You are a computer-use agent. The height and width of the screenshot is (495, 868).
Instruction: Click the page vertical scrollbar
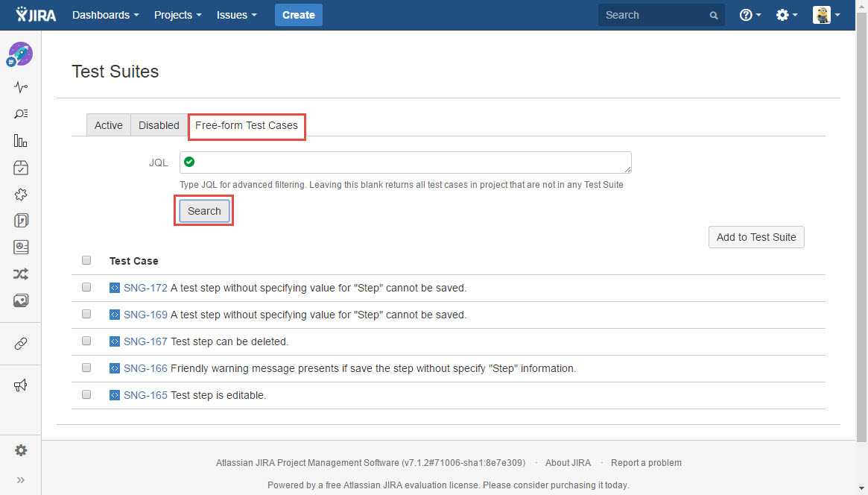[x=861, y=227]
